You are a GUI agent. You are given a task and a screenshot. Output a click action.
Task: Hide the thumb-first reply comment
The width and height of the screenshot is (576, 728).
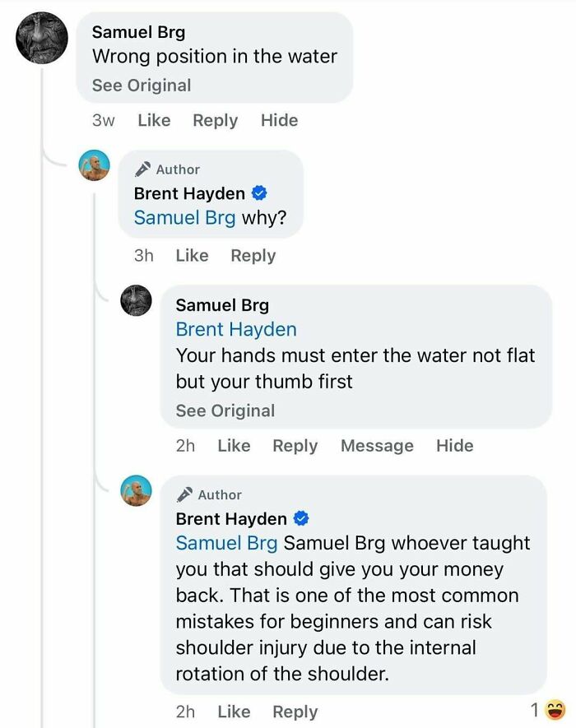pyautogui.click(x=454, y=446)
